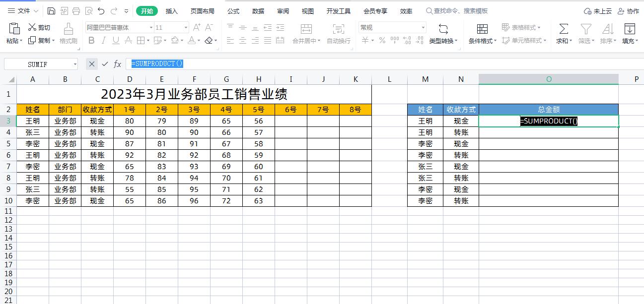Click the Not in Cloud (未上云) button
The image size is (644, 304).
(x=597, y=11)
